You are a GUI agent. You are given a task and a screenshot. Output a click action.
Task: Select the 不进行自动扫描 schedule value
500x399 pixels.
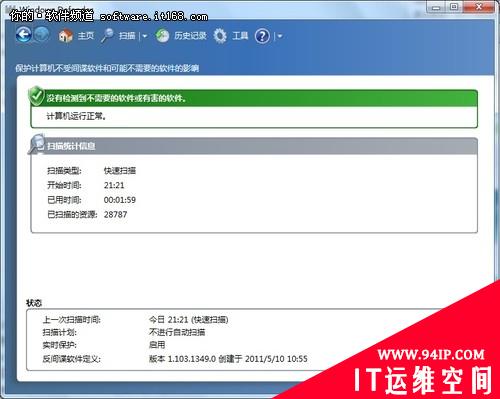point(177,332)
